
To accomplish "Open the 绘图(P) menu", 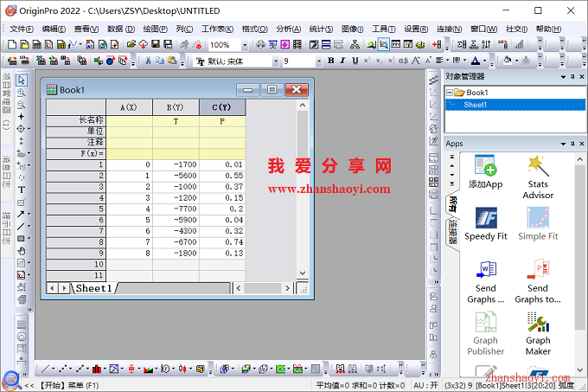I will coord(156,29).
